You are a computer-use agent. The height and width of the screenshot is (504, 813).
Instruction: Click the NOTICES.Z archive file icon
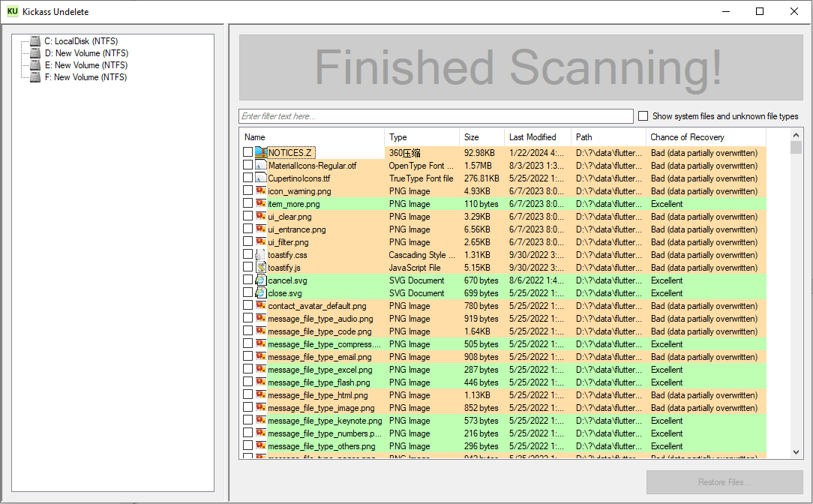pos(260,153)
